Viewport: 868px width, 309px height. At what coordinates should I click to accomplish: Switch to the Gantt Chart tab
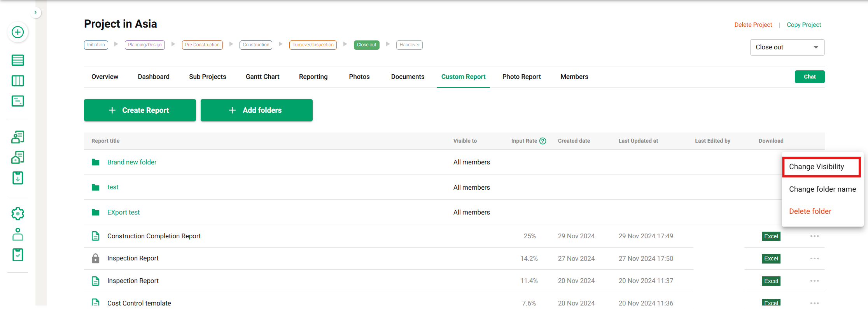[x=262, y=77]
